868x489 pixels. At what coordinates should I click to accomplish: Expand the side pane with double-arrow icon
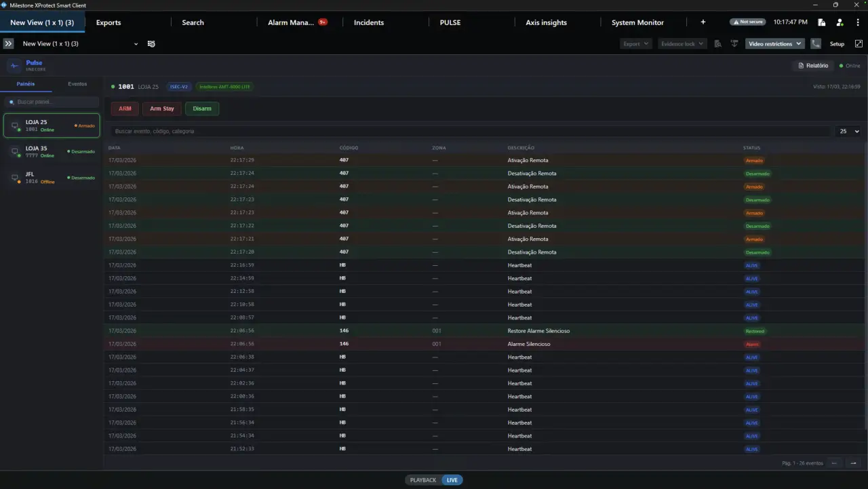click(x=8, y=43)
